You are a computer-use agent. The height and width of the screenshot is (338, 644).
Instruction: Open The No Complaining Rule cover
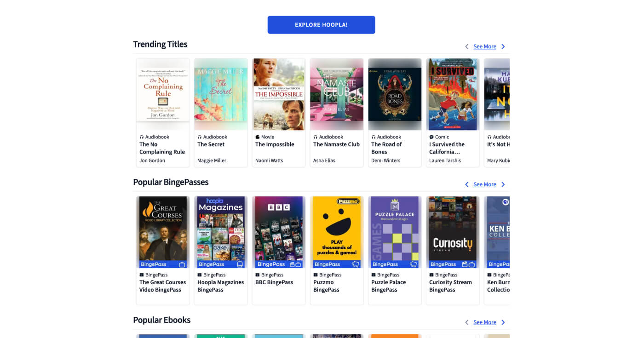click(163, 94)
